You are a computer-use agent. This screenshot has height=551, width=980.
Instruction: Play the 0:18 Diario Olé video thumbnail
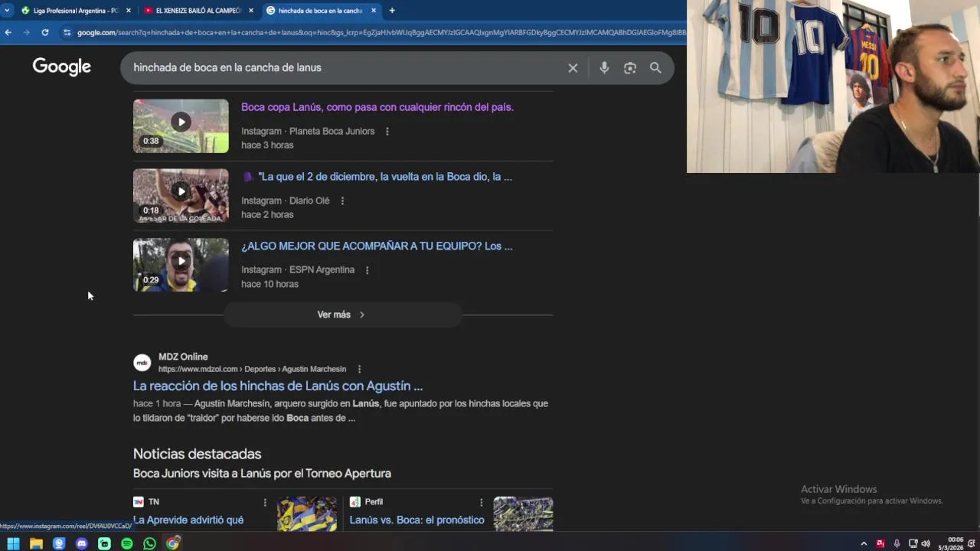tap(181, 195)
